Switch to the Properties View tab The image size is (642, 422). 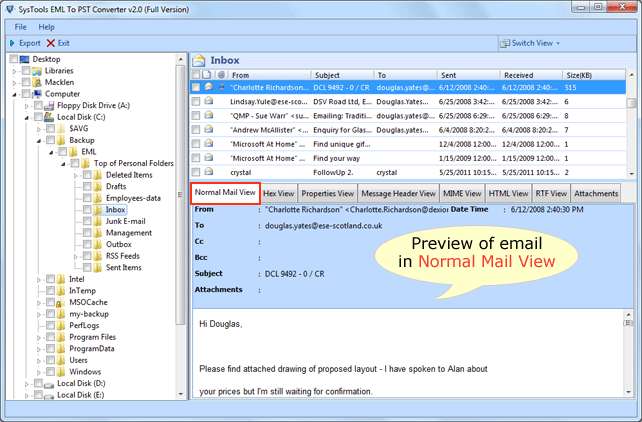point(328,193)
